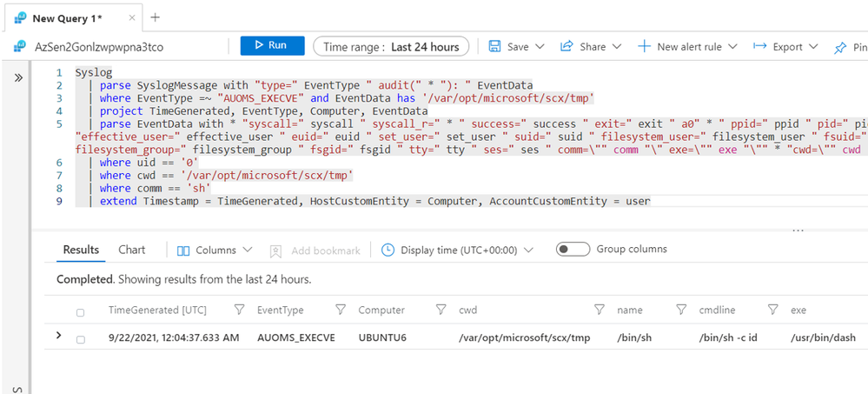Click the /usr/bin/dash cell
Screen dimensions: 868x394
click(x=823, y=337)
